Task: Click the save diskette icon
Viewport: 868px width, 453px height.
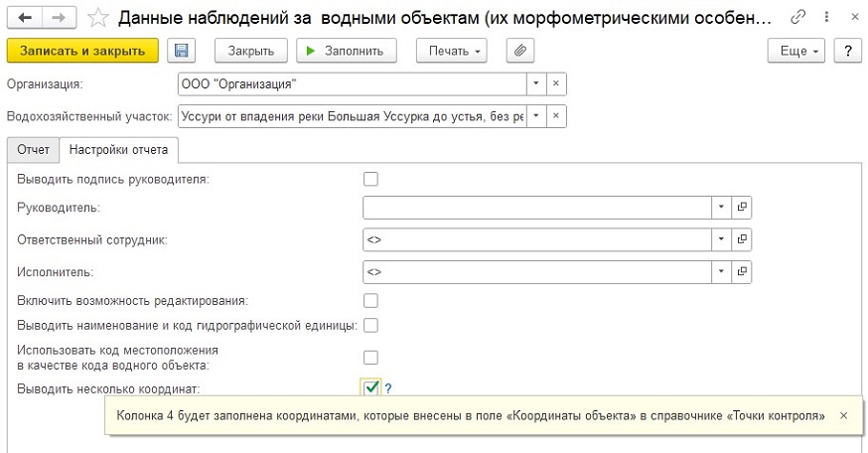Action: tap(182, 51)
